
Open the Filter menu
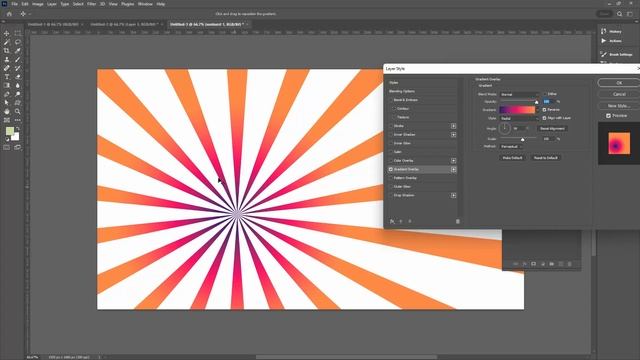coord(91,4)
